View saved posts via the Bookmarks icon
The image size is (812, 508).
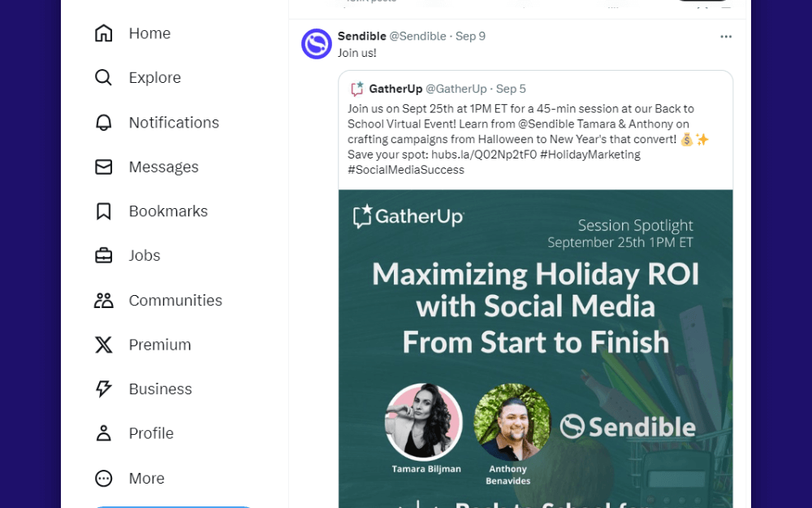coord(103,211)
